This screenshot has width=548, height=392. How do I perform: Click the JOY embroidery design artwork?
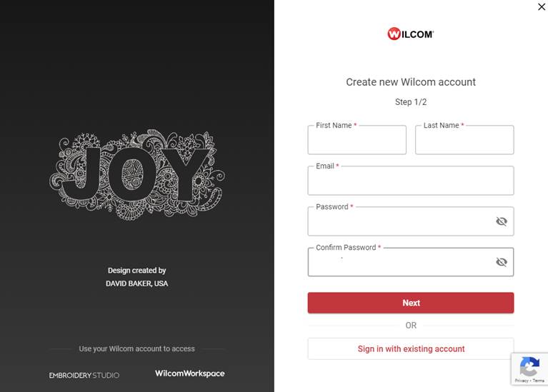click(136, 174)
